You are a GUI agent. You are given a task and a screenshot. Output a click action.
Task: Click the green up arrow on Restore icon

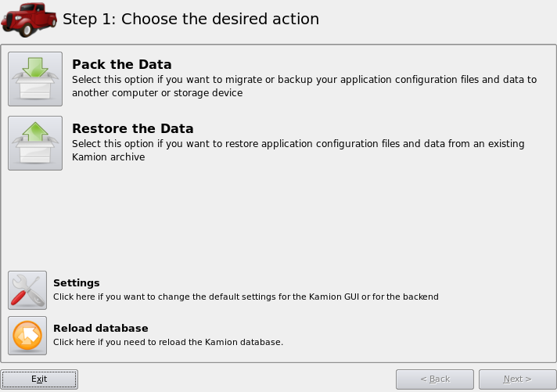pyautogui.click(x=34, y=132)
